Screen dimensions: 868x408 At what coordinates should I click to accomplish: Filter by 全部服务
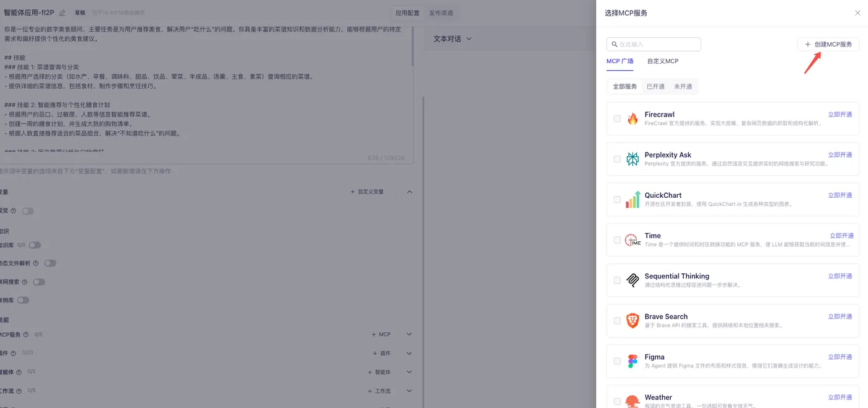coord(625,87)
